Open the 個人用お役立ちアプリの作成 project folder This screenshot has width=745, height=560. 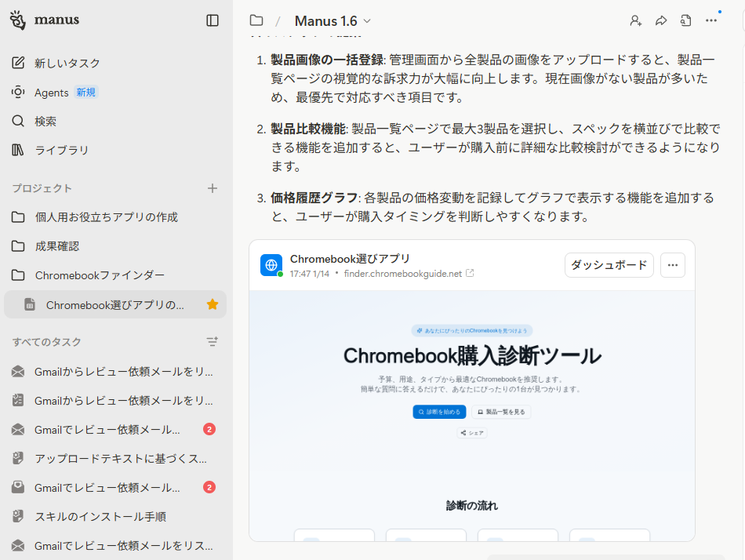pyautogui.click(x=106, y=217)
